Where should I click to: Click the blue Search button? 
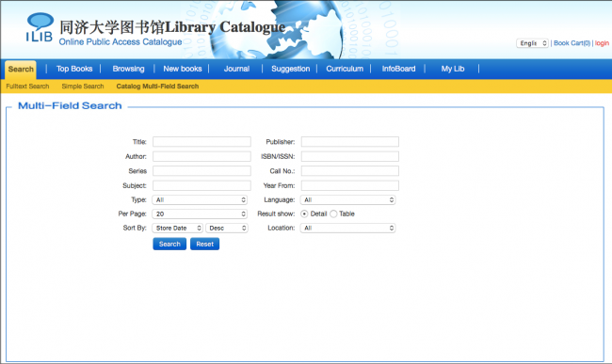[169, 245]
